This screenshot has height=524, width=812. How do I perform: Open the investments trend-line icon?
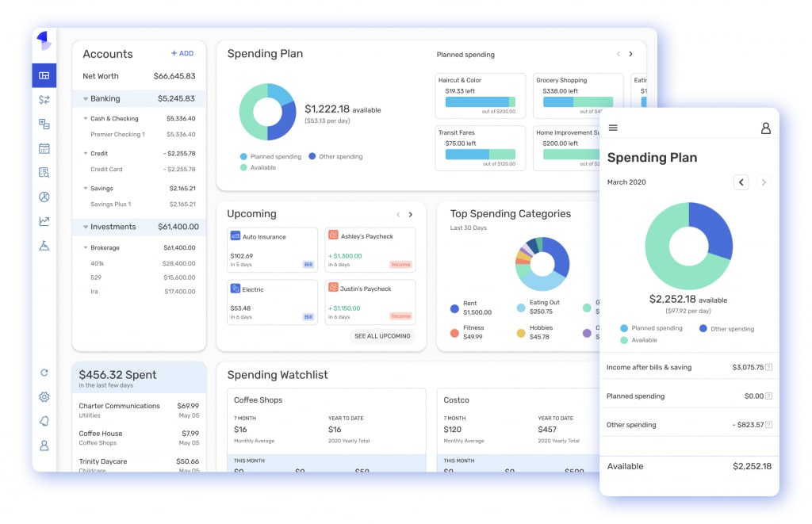44,221
